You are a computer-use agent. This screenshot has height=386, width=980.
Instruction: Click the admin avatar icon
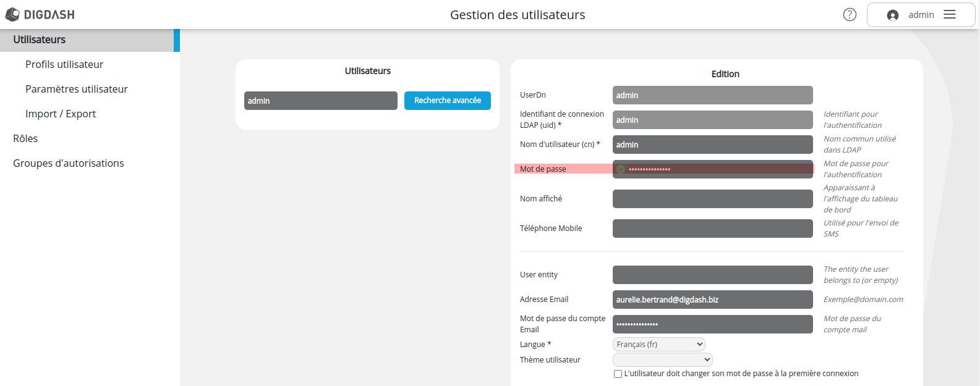pos(892,15)
